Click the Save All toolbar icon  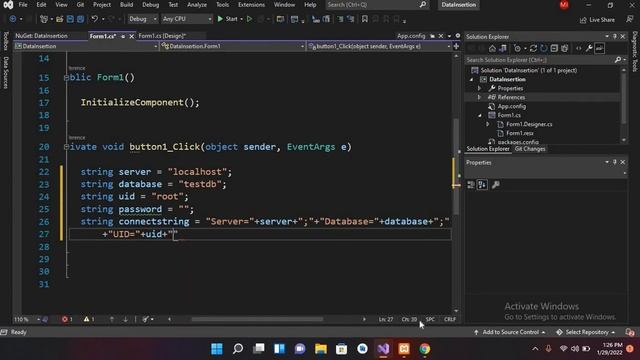[80, 19]
